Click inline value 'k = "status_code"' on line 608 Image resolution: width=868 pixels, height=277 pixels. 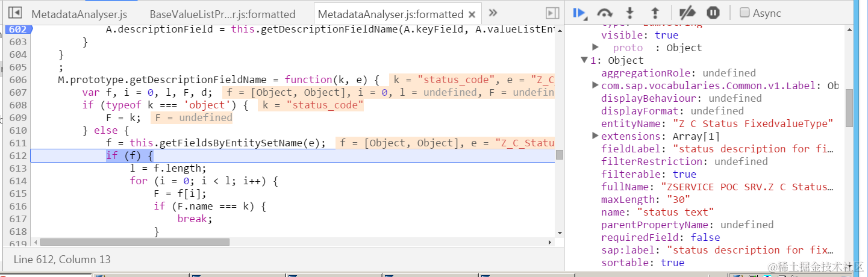(311, 105)
